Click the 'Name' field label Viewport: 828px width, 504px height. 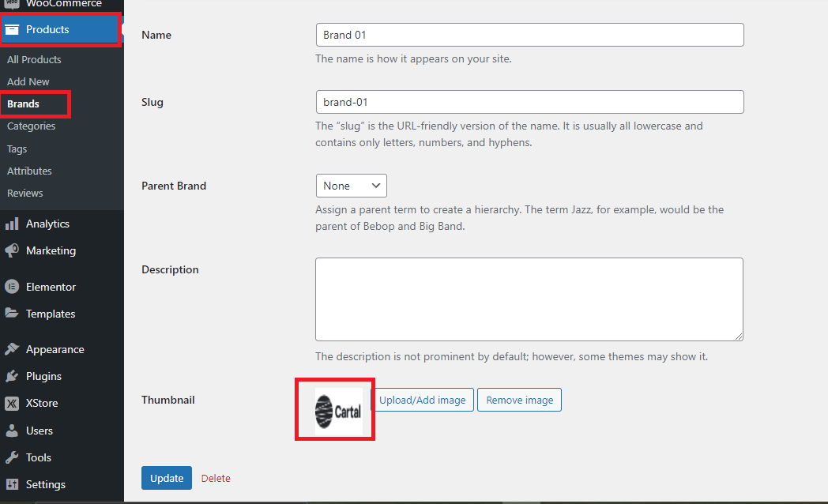tap(156, 35)
